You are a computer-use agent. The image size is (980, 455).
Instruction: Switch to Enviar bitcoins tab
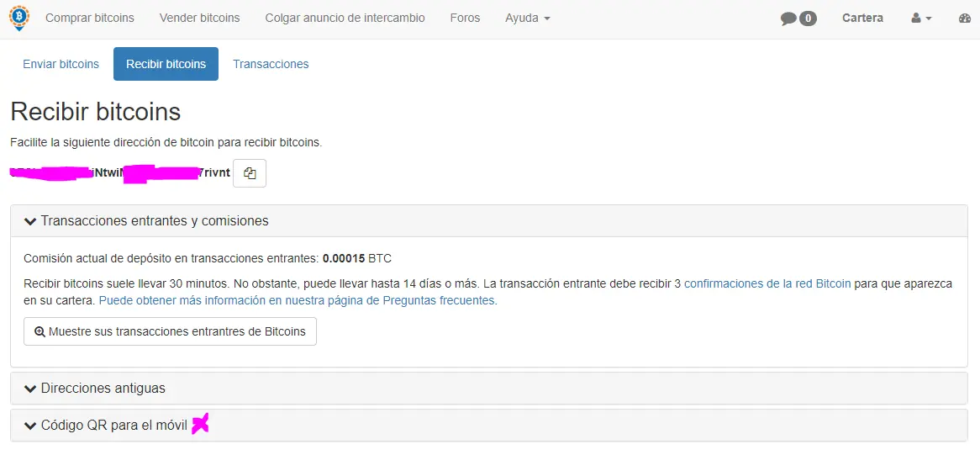(61, 64)
